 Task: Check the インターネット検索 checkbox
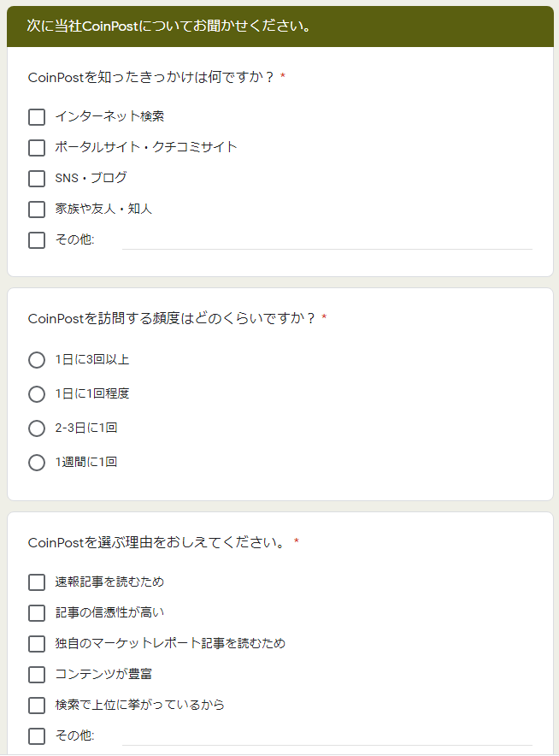pyautogui.click(x=37, y=116)
